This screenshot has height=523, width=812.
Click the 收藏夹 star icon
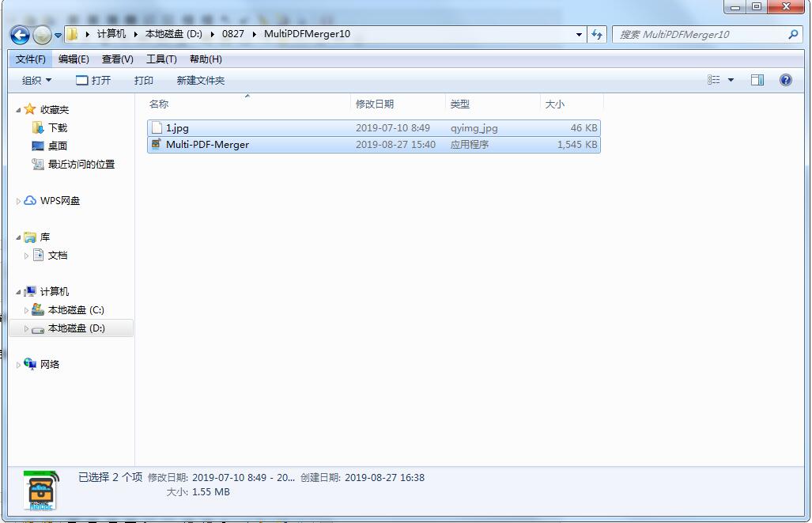[x=30, y=109]
